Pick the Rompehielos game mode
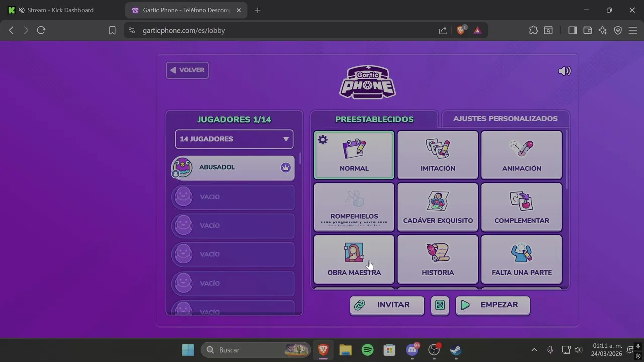 [354, 207]
